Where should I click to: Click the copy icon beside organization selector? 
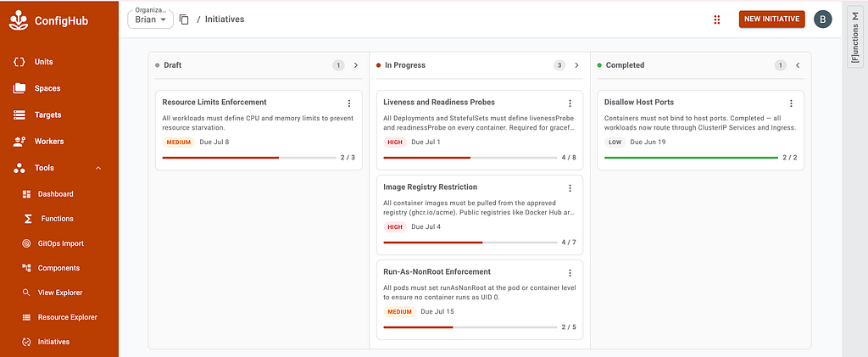[x=184, y=20]
